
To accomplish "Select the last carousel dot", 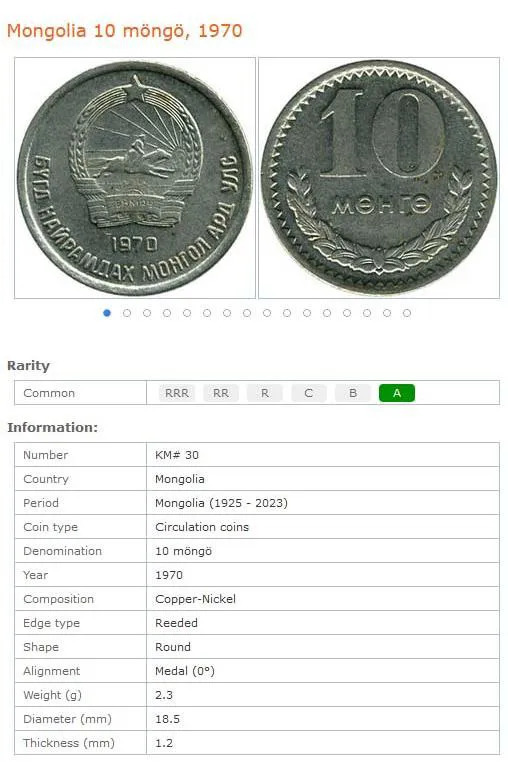I will [x=407, y=313].
